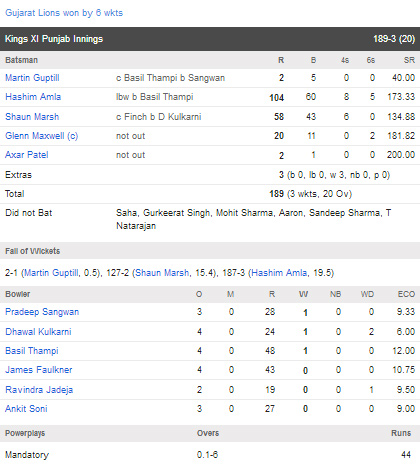Click the Kings XI Punjab Innings header
The image size is (420, 470).
click(210, 39)
